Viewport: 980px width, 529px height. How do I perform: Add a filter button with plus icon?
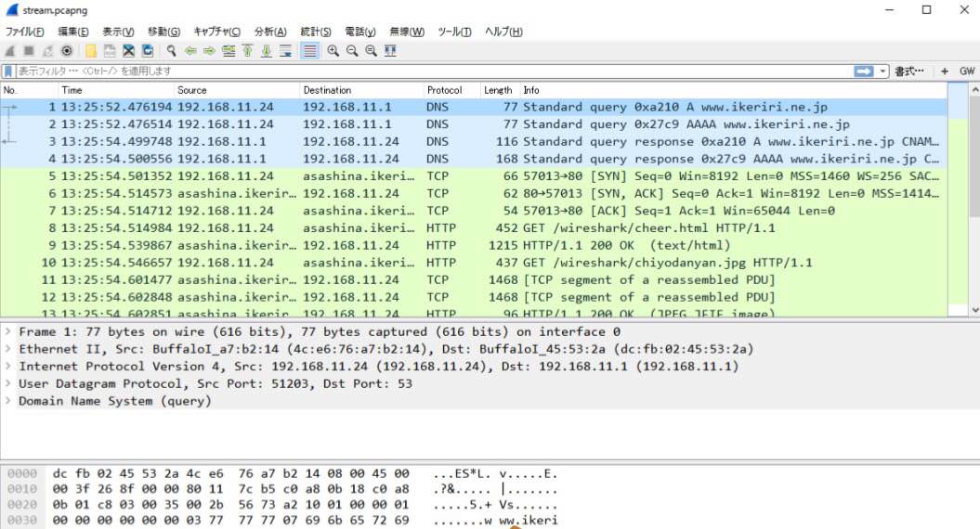pyautogui.click(x=945, y=71)
